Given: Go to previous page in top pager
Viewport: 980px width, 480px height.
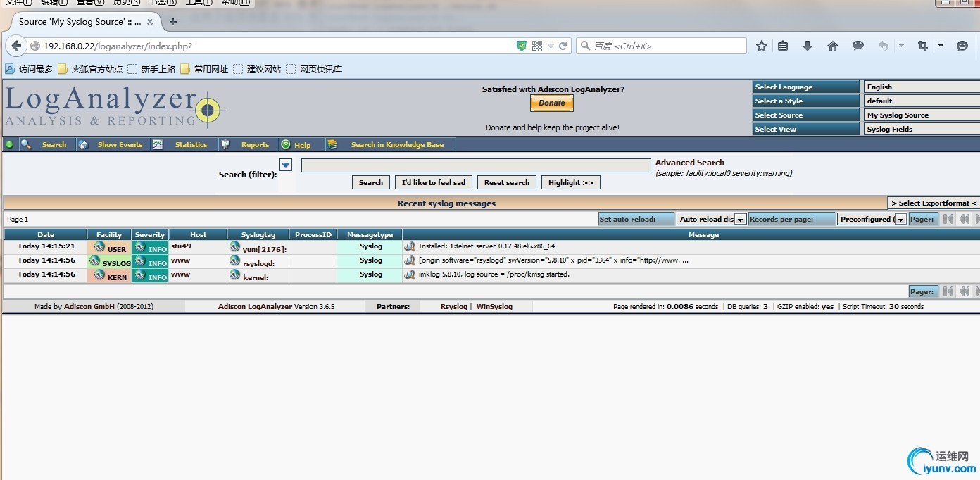Looking at the screenshot, I should coord(965,219).
